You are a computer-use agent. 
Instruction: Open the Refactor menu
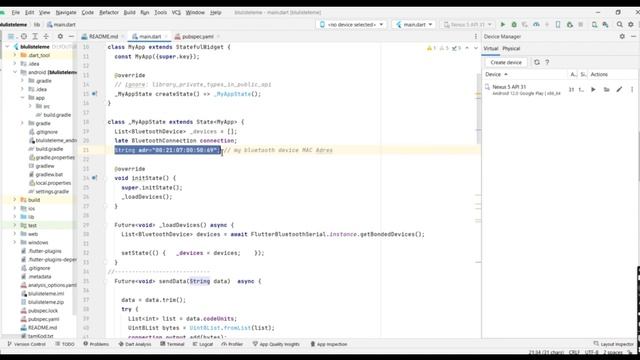click(x=109, y=13)
